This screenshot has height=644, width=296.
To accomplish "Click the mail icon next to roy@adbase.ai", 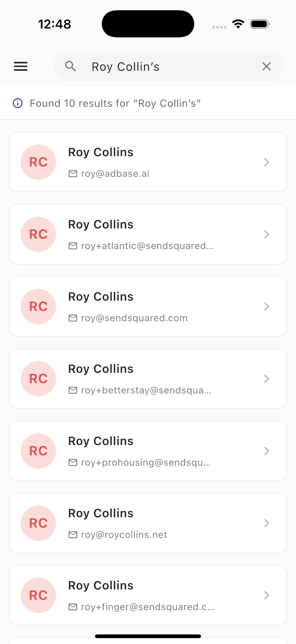I will click(73, 173).
